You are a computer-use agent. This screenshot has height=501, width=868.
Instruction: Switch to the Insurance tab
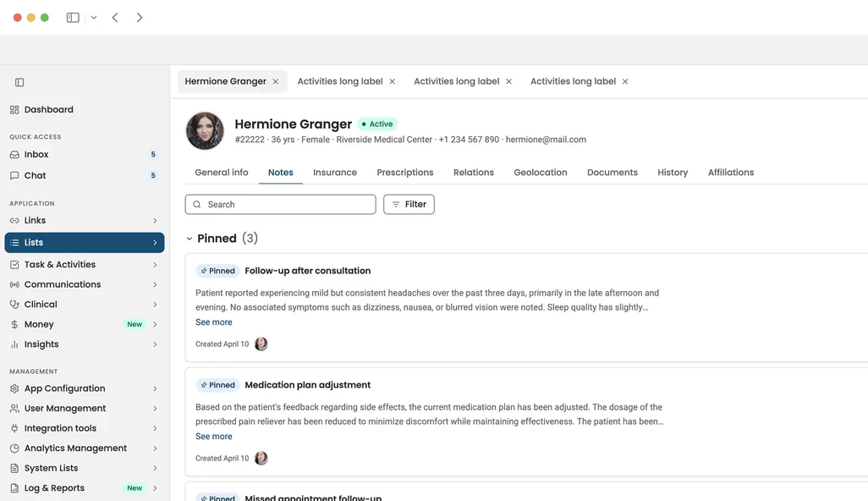[x=335, y=172]
